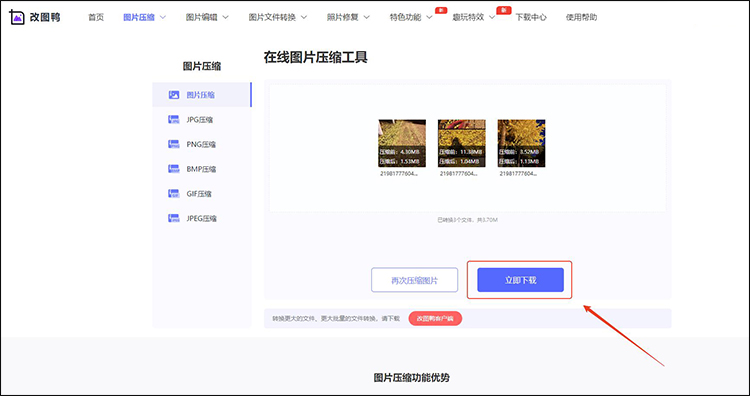
Task: Click the 图片压缩功能优势 heading
Action: [x=411, y=378]
